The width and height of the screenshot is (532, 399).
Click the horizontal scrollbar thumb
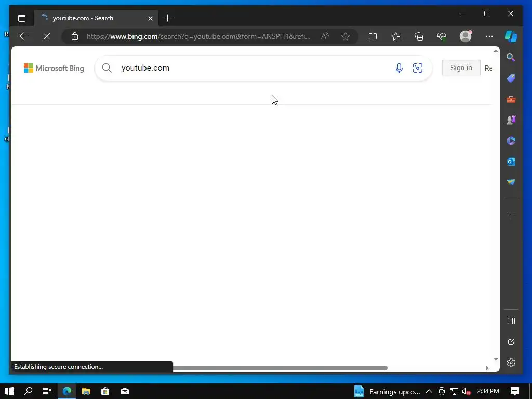(x=280, y=368)
